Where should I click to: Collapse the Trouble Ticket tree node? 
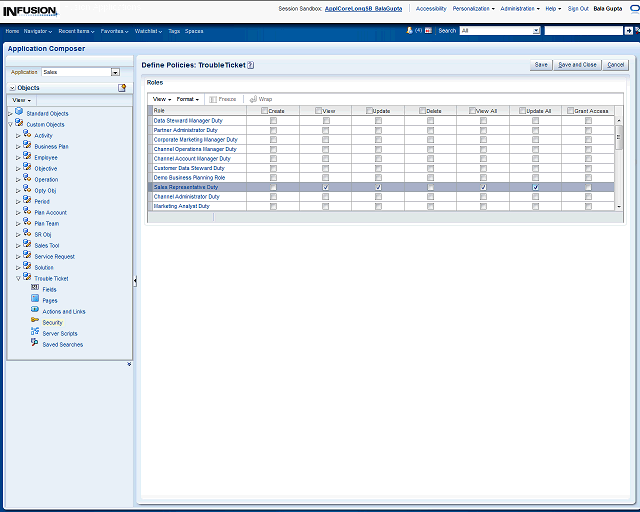tap(17, 278)
